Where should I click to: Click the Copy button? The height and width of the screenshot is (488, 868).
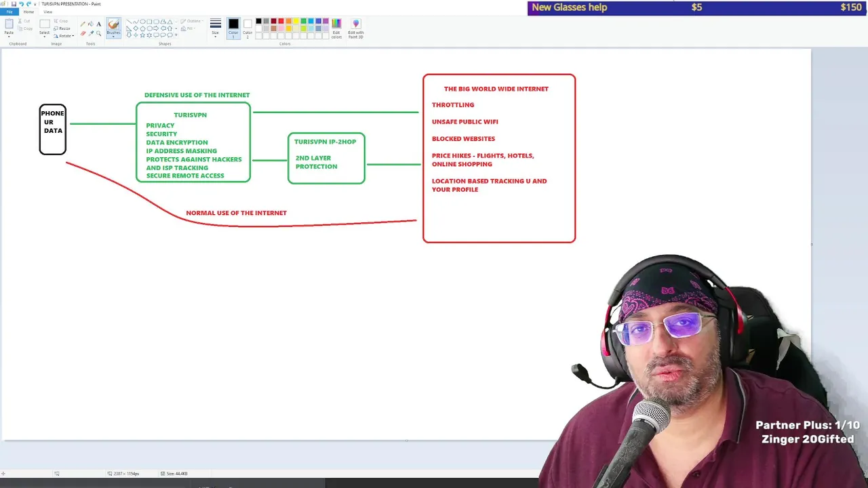point(25,28)
